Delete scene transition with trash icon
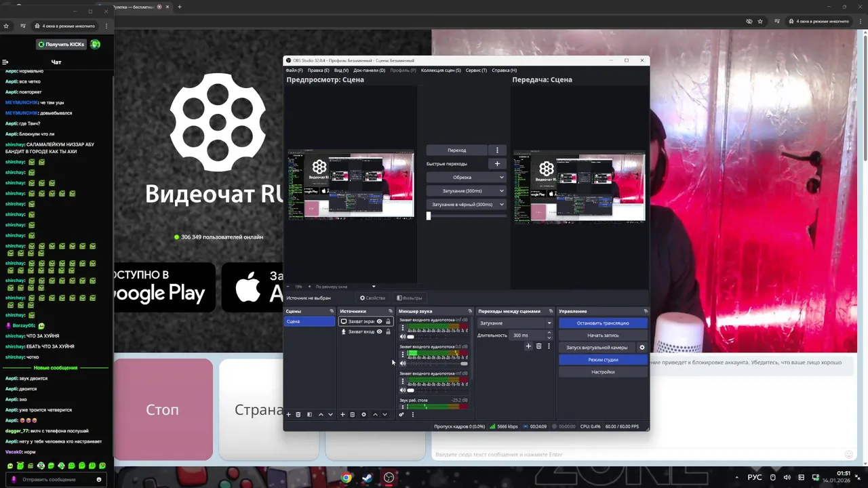 538,346
